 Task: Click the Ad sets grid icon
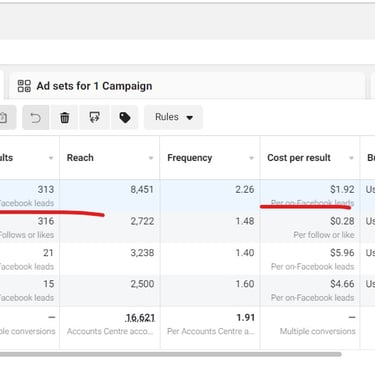24,86
